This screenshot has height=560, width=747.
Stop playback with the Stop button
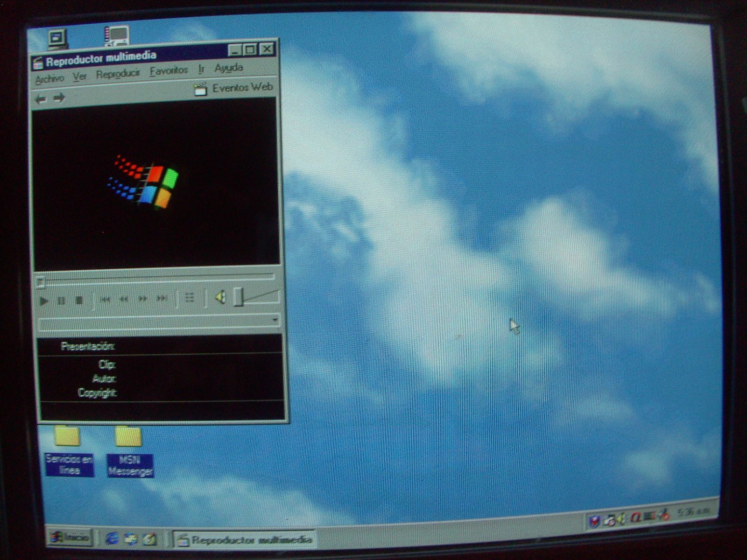[x=79, y=301]
